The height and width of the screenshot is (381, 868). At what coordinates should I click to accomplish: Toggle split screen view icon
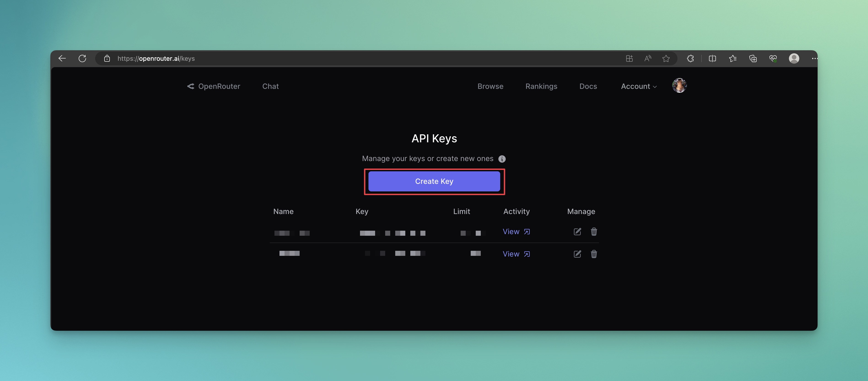(712, 58)
